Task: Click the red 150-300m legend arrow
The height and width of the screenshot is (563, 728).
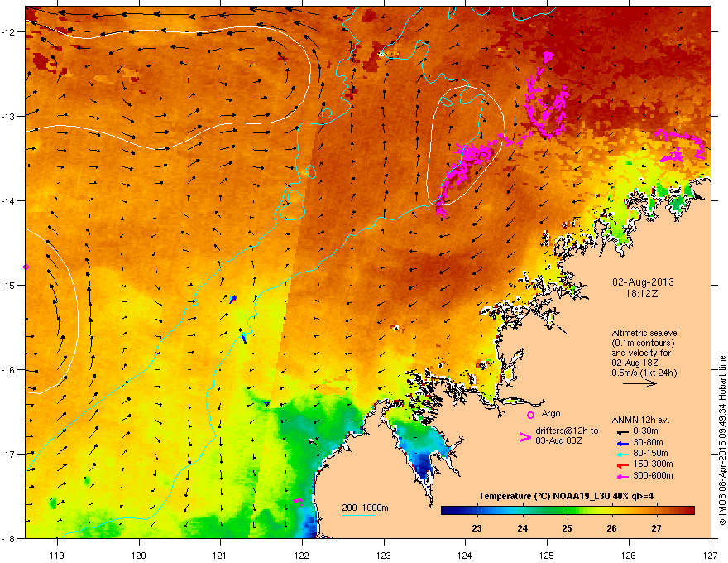Action: click(621, 464)
